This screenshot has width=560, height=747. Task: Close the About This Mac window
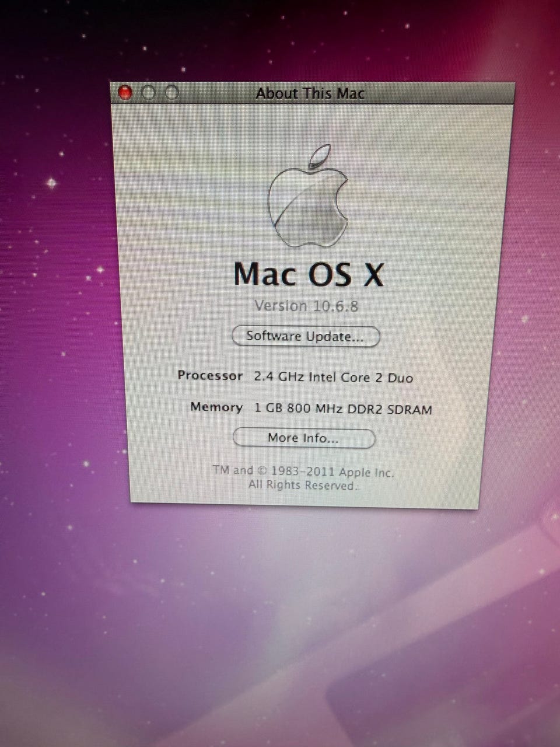(x=125, y=92)
